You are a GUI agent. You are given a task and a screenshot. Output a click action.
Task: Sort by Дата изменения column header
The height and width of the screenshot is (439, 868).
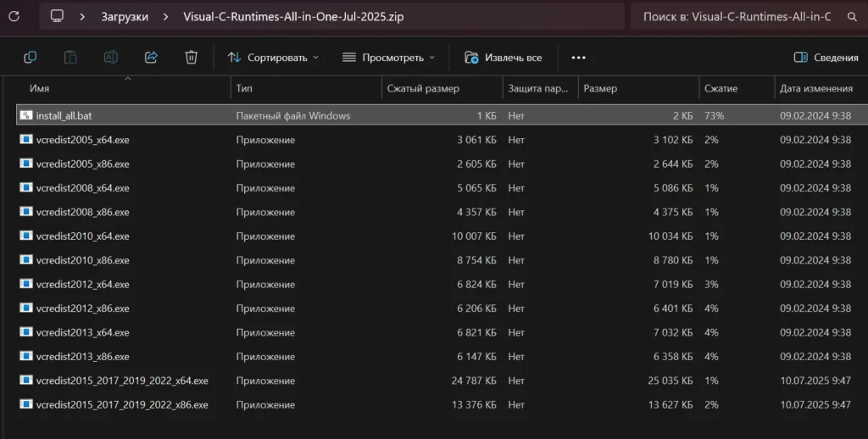(815, 88)
